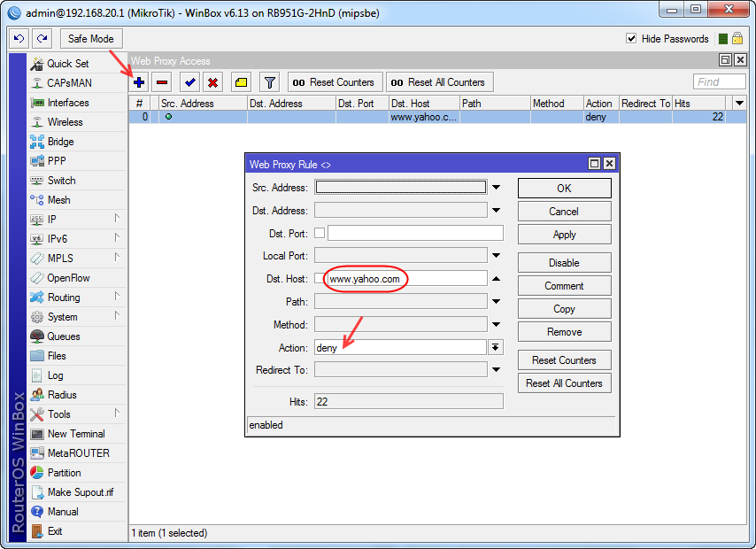Open Switch in the sidebar

coord(61,181)
